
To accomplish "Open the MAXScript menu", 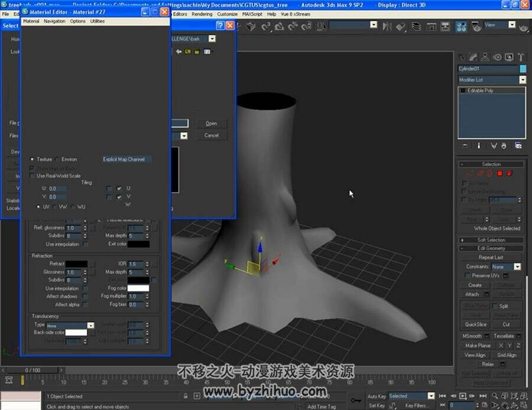I will pos(252,14).
